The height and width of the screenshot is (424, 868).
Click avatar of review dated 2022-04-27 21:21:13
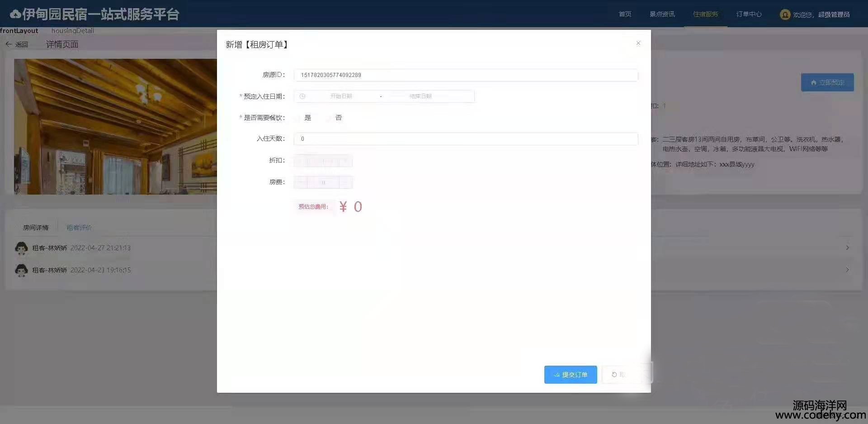pyautogui.click(x=21, y=248)
